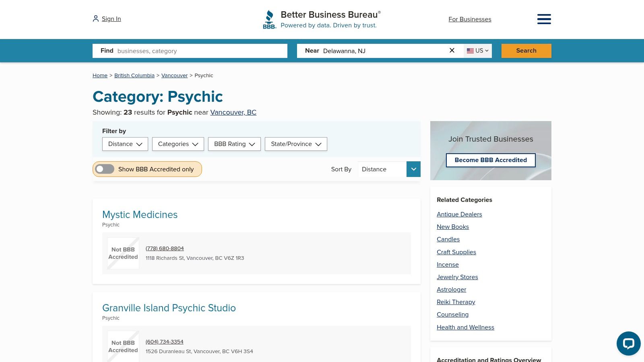Open British Columbia breadcrumb
The height and width of the screenshot is (362, 644).
(134, 75)
